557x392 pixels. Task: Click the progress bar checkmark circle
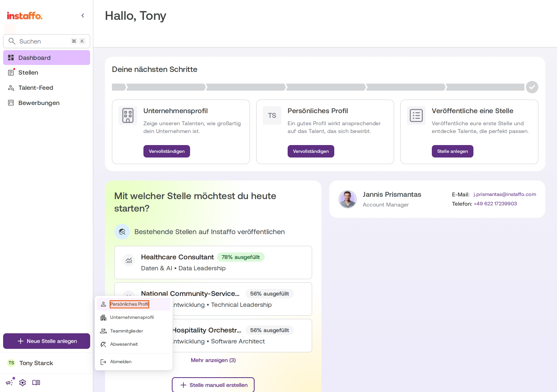point(532,87)
